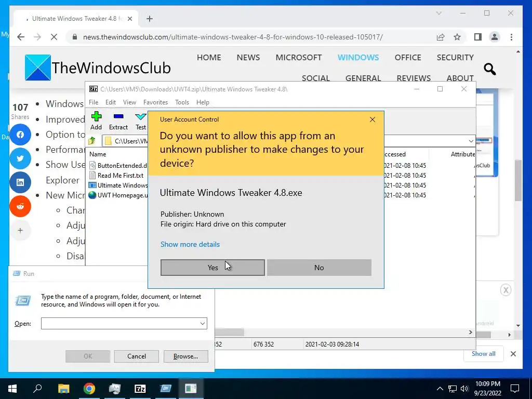Click Show all in downloads bar

[x=483, y=354]
